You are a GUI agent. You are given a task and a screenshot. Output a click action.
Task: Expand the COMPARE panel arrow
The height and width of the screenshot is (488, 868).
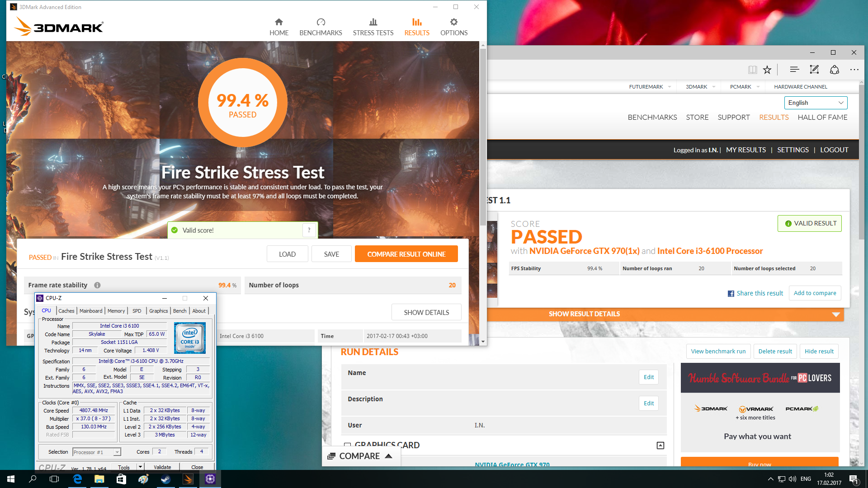389,456
